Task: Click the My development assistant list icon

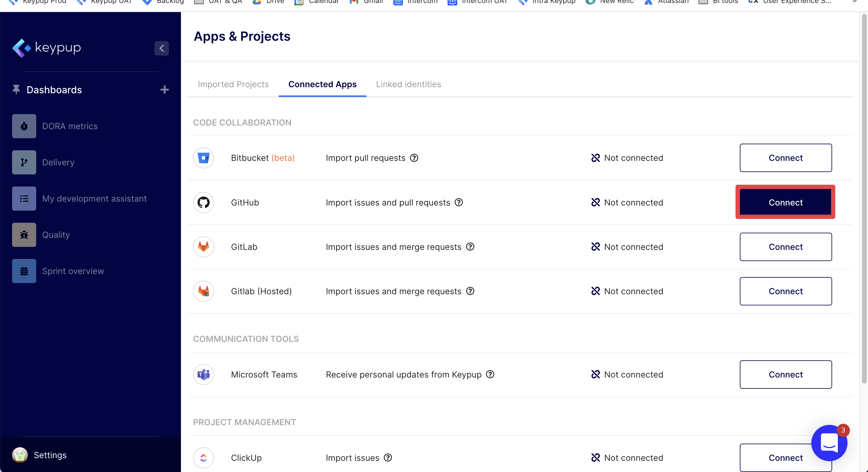Action: click(24, 199)
